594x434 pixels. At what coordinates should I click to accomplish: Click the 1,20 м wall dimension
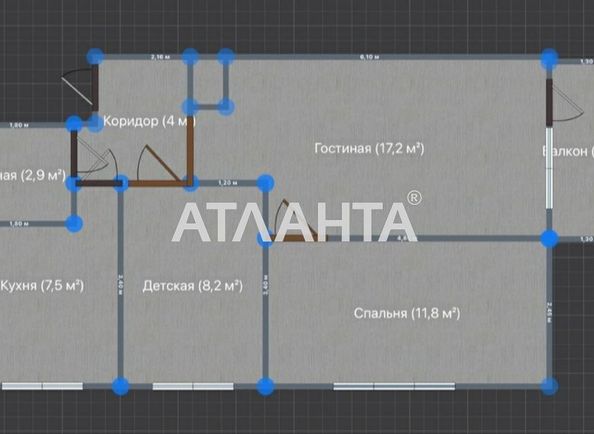click(228, 183)
